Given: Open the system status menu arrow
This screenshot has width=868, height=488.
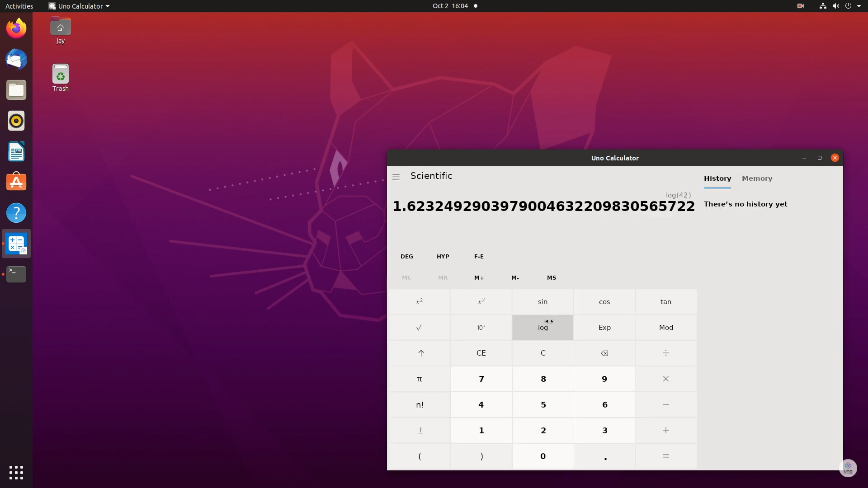Looking at the screenshot, I should click(859, 6).
